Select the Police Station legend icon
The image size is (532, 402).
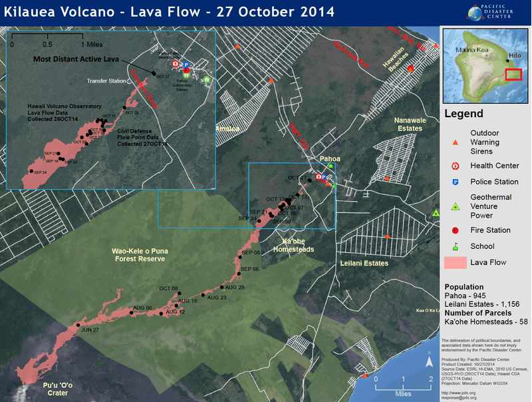(x=455, y=181)
